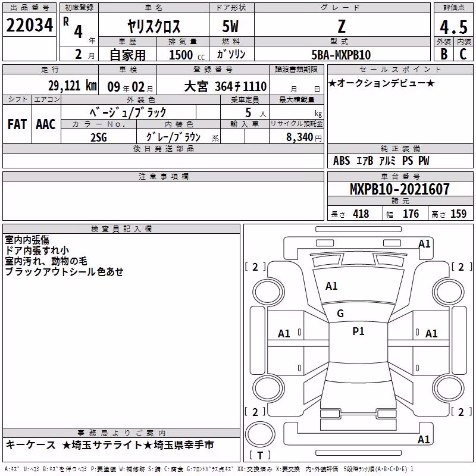This screenshot has height=476, width=476.
Task: Click the air conditioner value AAC
Action: click(x=46, y=124)
